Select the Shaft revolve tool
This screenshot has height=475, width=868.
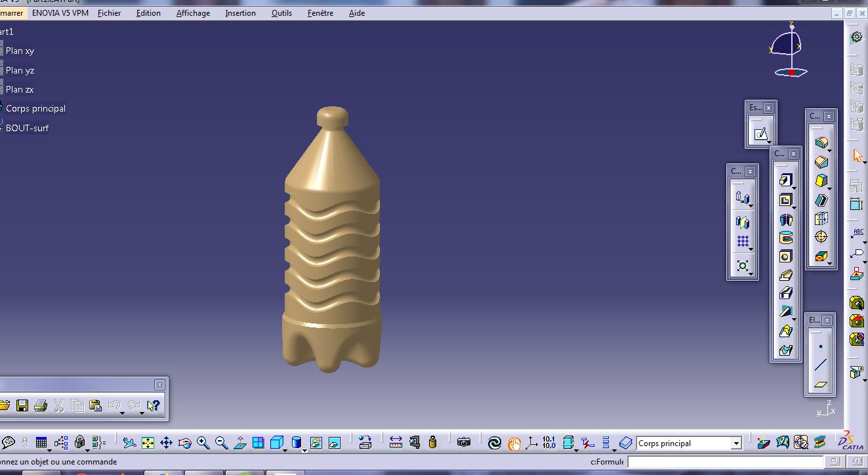pos(786,219)
